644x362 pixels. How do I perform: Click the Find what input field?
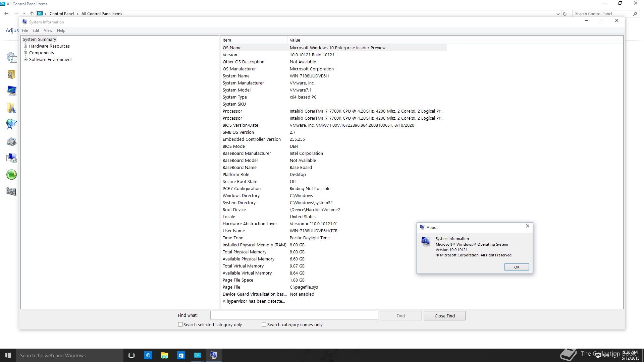click(x=294, y=315)
